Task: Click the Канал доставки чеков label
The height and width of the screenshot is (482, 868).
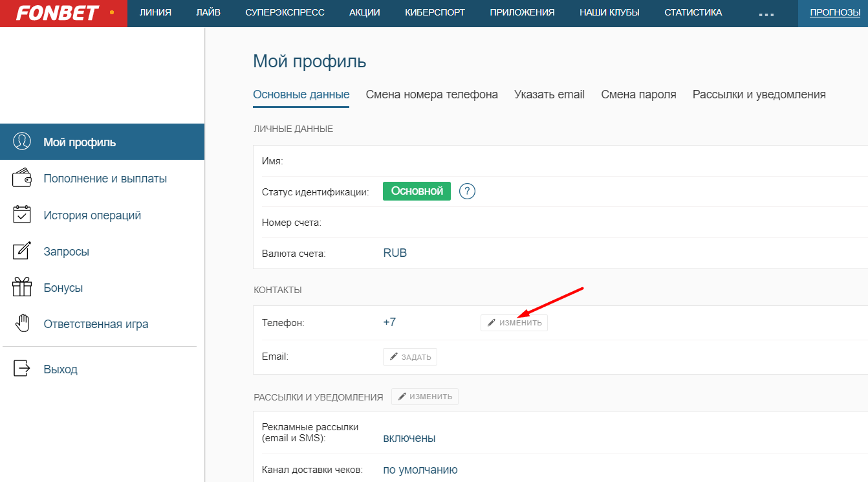Action: pos(312,470)
